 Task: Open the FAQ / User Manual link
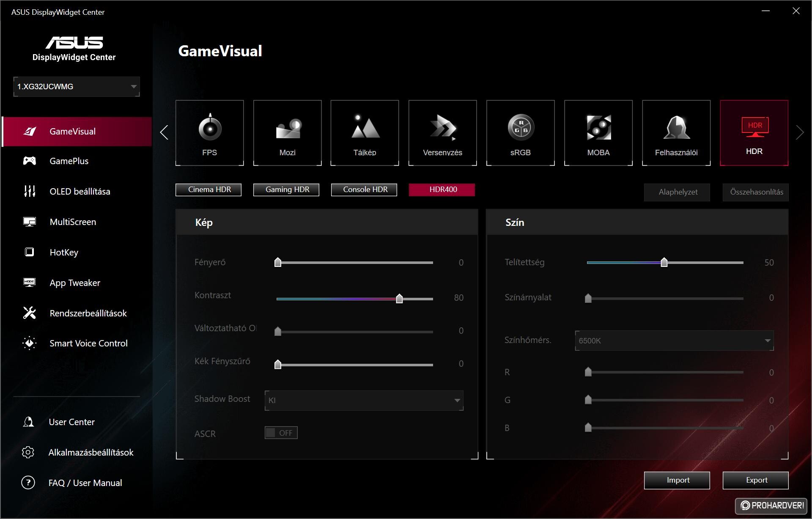tap(85, 483)
